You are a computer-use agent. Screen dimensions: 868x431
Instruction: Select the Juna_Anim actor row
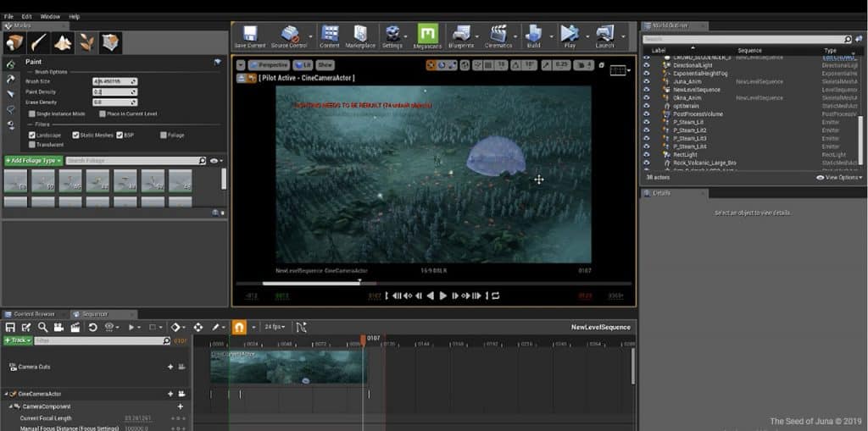coord(750,81)
